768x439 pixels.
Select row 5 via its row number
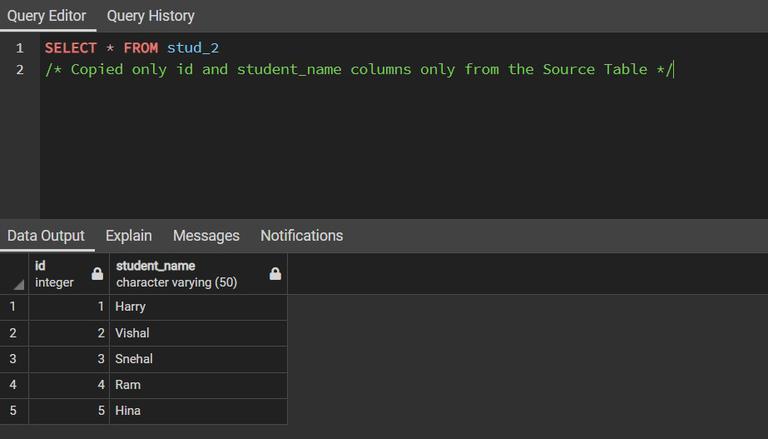click(14, 411)
